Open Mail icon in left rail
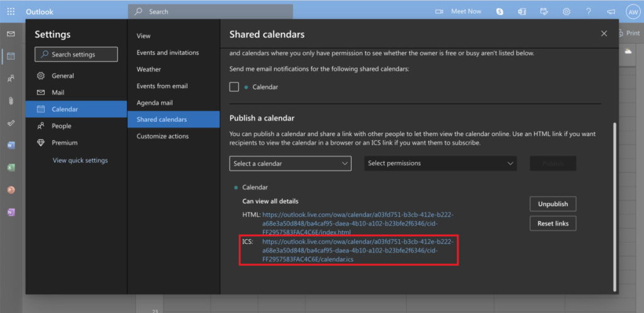This screenshot has width=644, height=313. click(x=11, y=34)
